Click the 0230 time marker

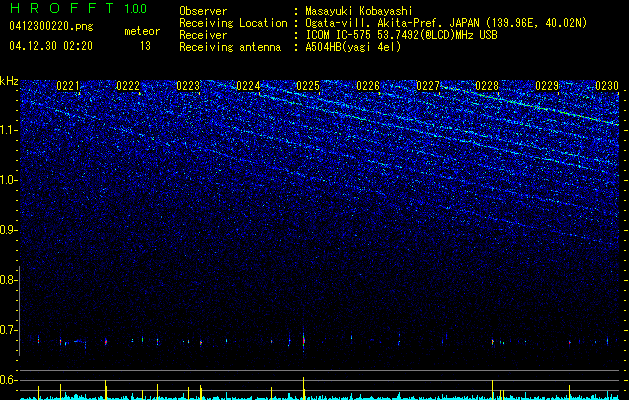(607, 86)
